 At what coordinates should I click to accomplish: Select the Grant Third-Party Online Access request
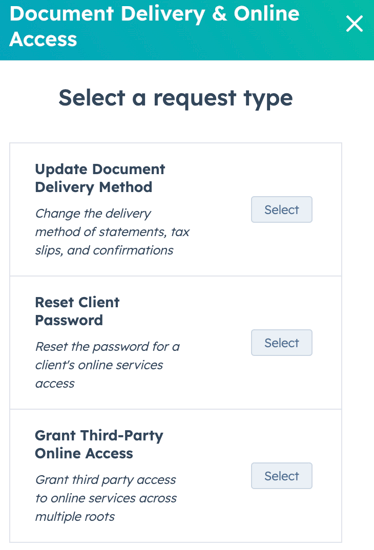[x=281, y=476]
